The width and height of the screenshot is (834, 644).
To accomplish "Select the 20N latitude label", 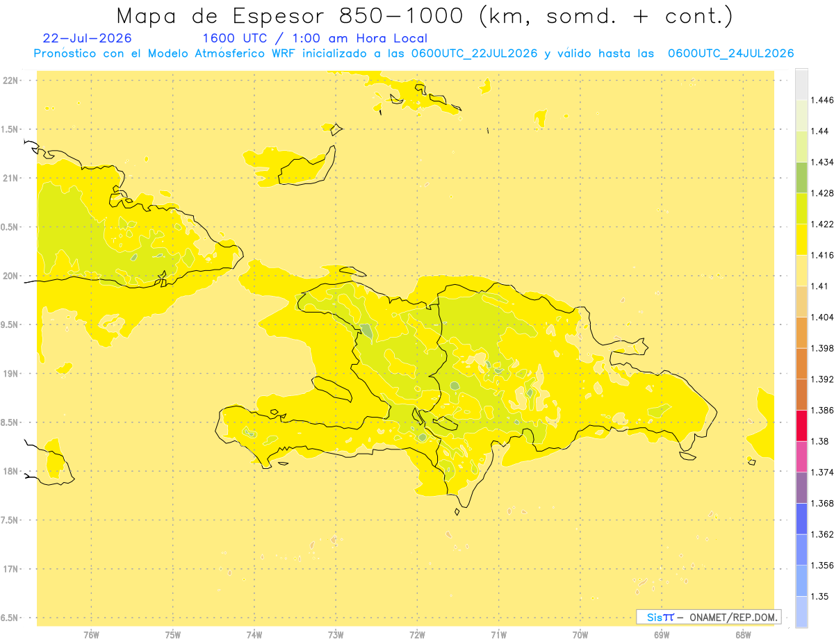I will (x=12, y=276).
